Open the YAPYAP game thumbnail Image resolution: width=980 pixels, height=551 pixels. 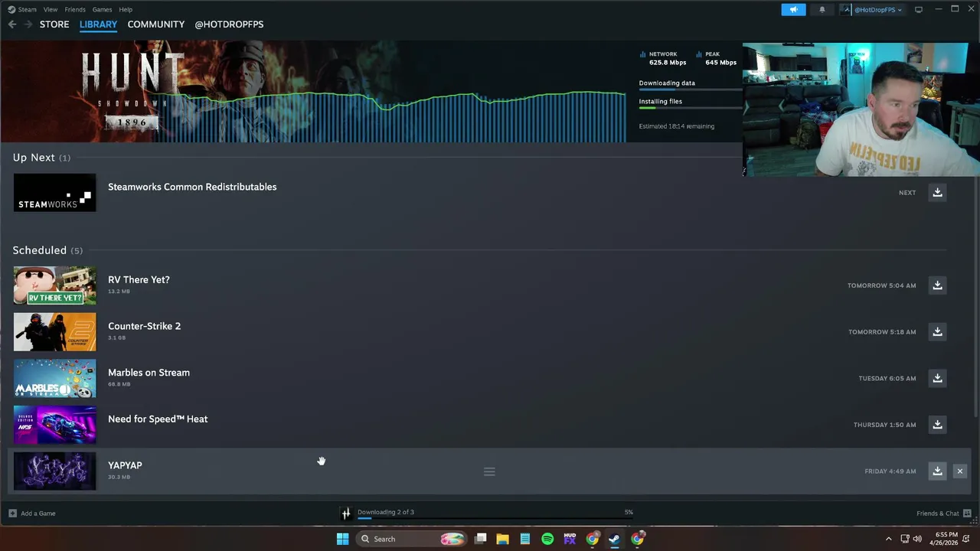point(54,471)
